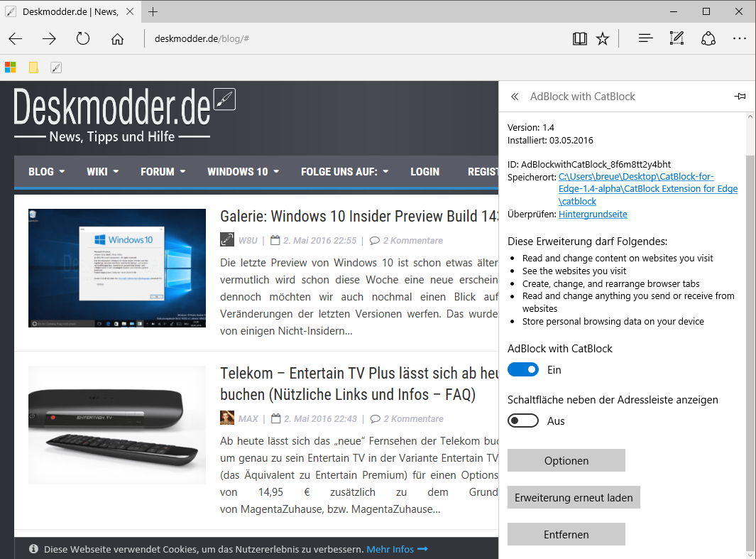Turn off AdBlock with CatBlock switch
Viewport: 756px width, 559px height.
523,370
